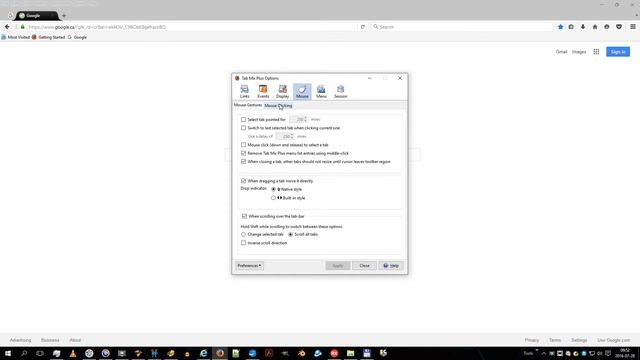Select the Mouse options panel icon
Viewport: 640px width, 360px height.
pos(302,91)
